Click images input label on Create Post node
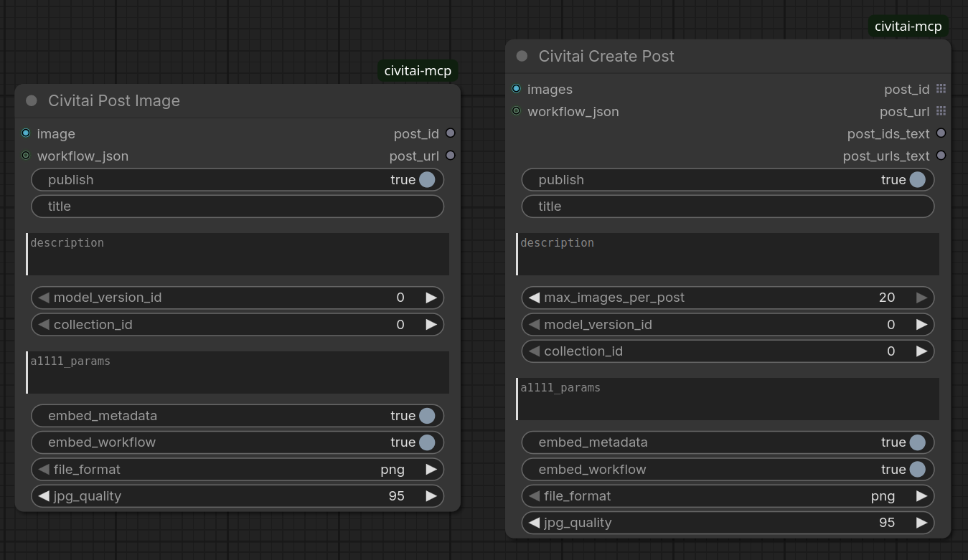 tap(550, 90)
